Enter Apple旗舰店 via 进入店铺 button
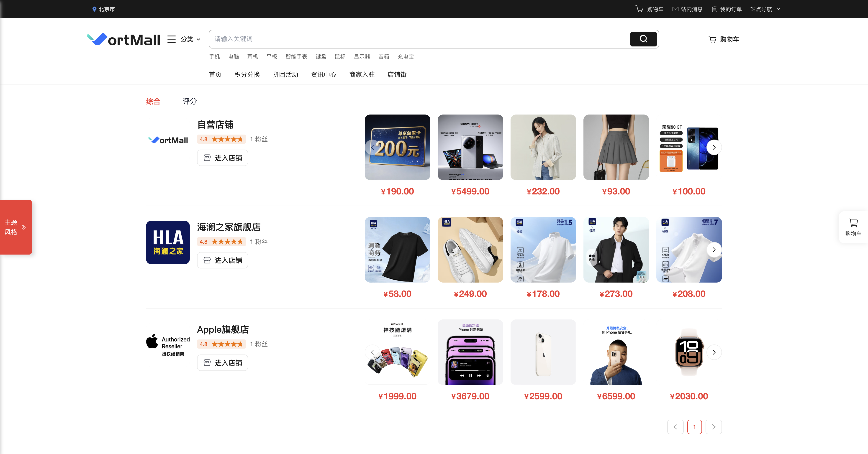This screenshot has width=868, height=454. pos(222,362)
